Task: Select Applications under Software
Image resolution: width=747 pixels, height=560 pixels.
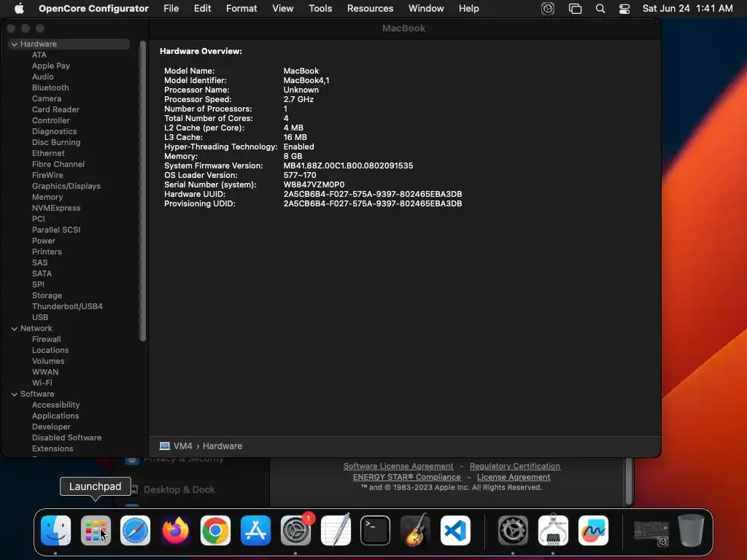Action: (x=55, y=416)
